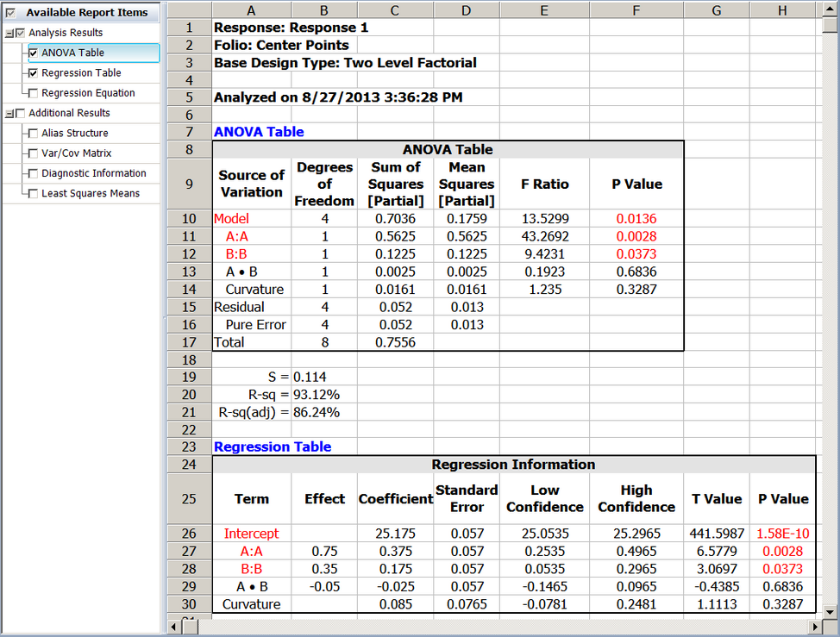
Task: Click the Curvature label in ANOVA table
Action: tap(254, 289)
